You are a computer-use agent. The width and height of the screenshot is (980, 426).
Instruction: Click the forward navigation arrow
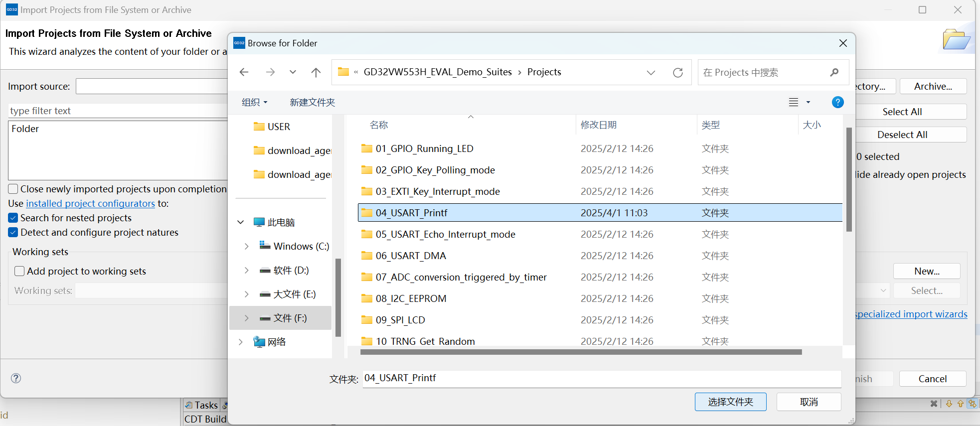click(x=270, y=72)
